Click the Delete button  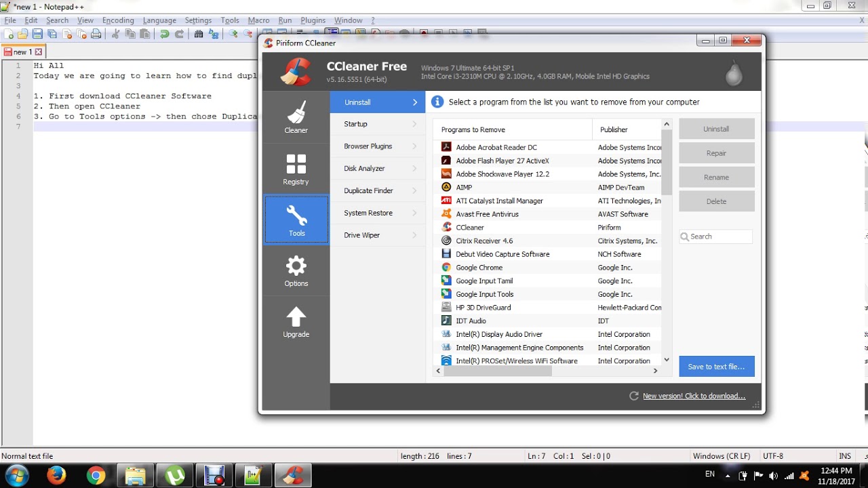click(x=716, y=201)
